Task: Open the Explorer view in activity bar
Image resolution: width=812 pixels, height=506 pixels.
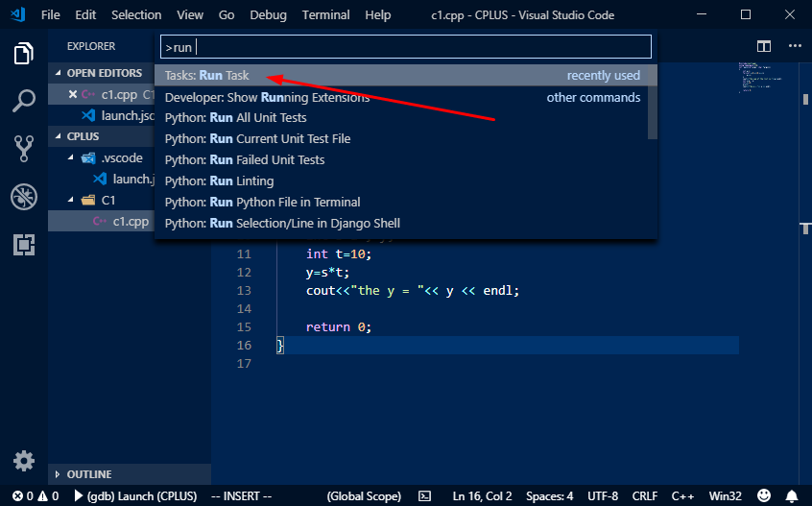Action: pyautogui.click(x=24, y=54)
